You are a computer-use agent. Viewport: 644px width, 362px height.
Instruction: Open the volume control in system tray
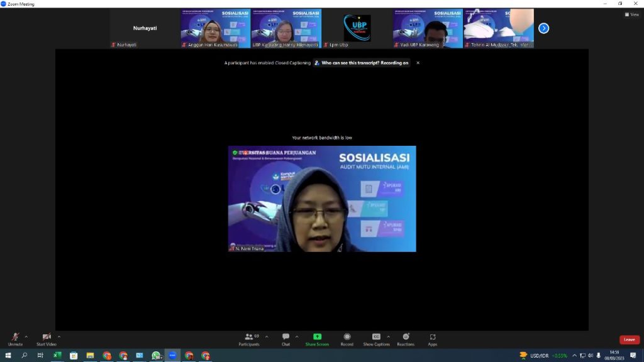tap(591, 356)
